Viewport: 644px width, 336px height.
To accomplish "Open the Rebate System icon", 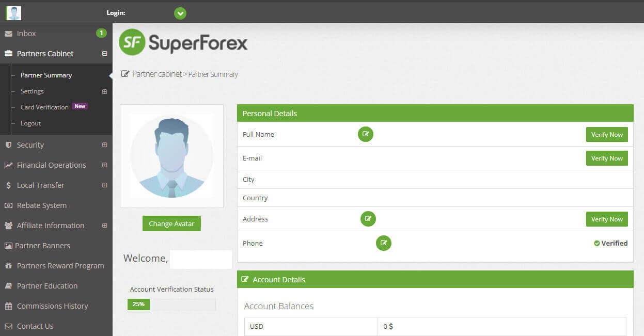I will click(9, 205).
